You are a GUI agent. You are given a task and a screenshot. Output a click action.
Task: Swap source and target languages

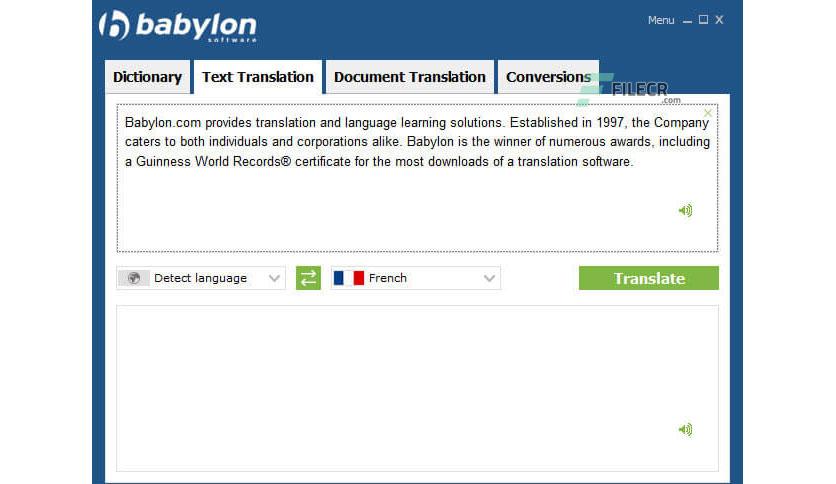pos(308,278)
